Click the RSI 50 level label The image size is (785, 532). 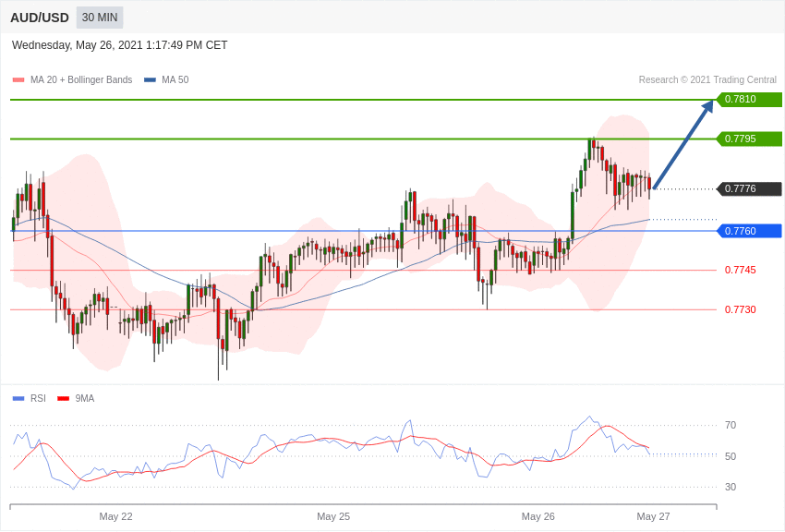point(731,456)
